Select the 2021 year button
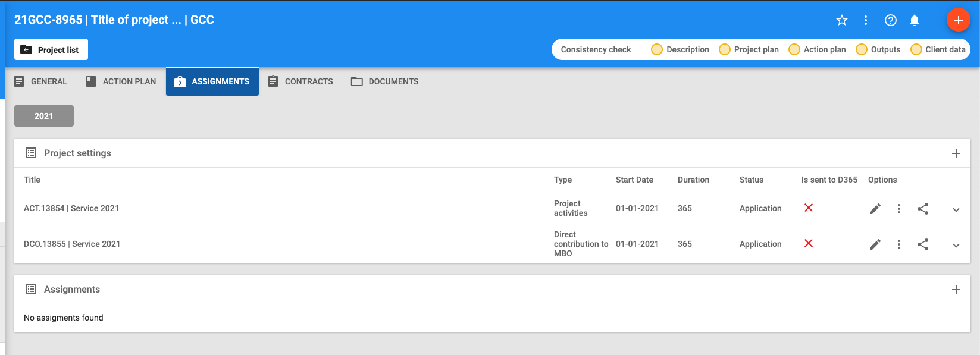 point(44,116)
